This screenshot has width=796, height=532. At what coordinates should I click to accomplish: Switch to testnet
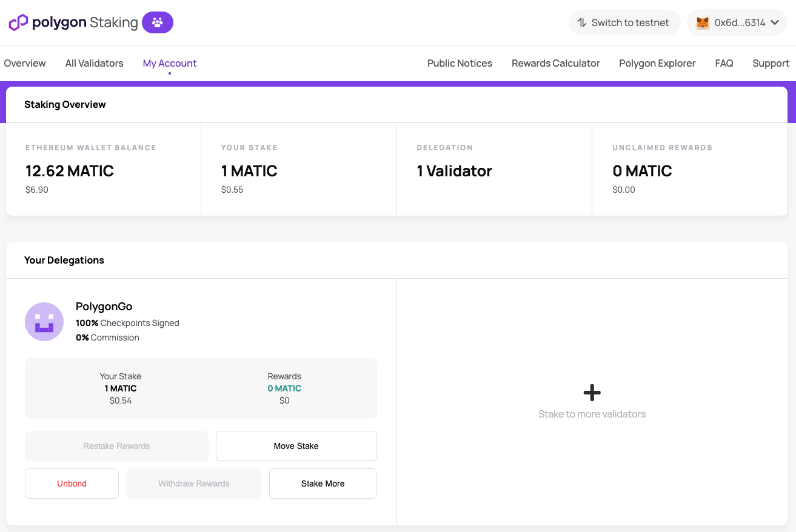point(624,22)
